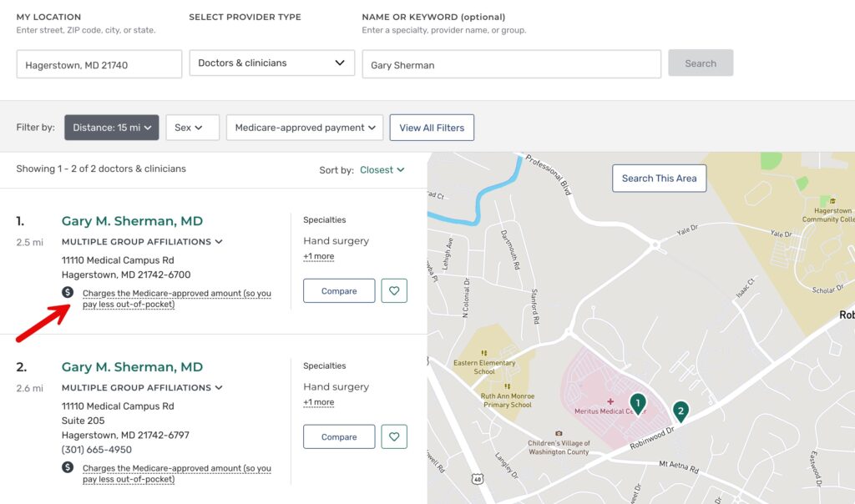
Task: Click the My Location input field
Action: pyautogui.click(x=99, y=65)
